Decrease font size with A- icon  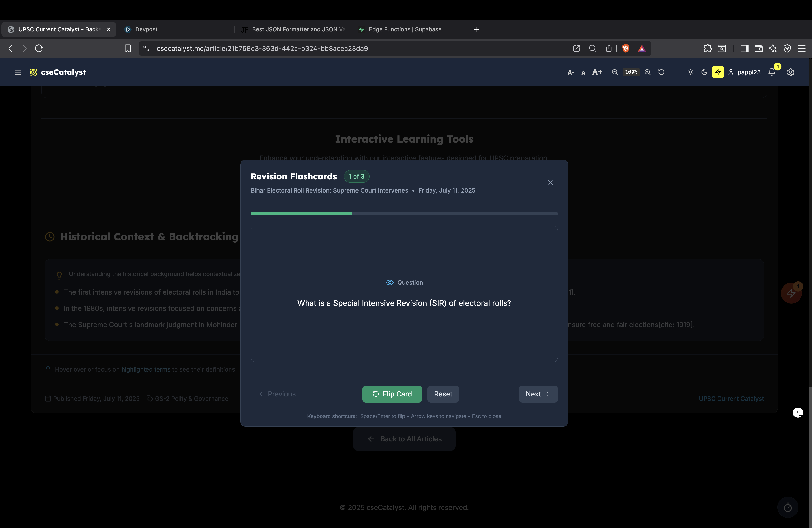(x=571, y=72)
